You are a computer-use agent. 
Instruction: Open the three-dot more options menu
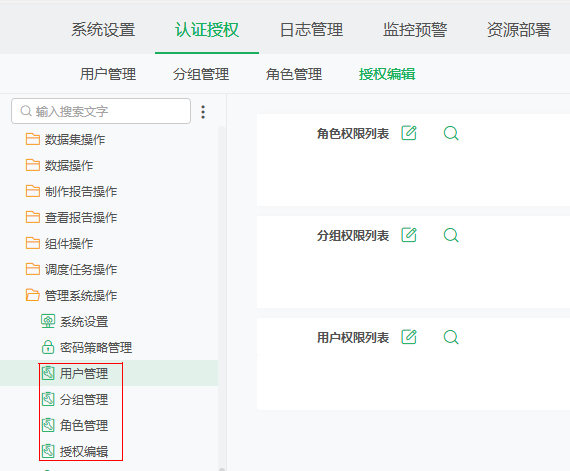click(203, 112)
